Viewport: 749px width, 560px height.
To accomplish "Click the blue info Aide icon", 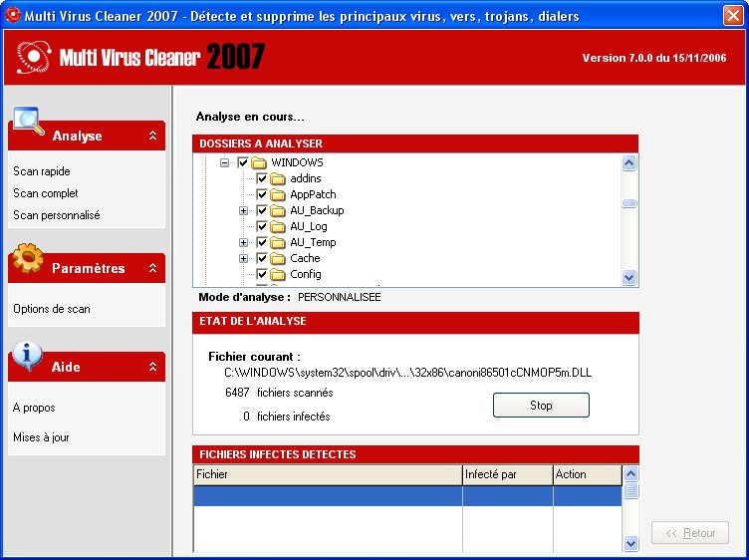I will click(x=27, y=356).
